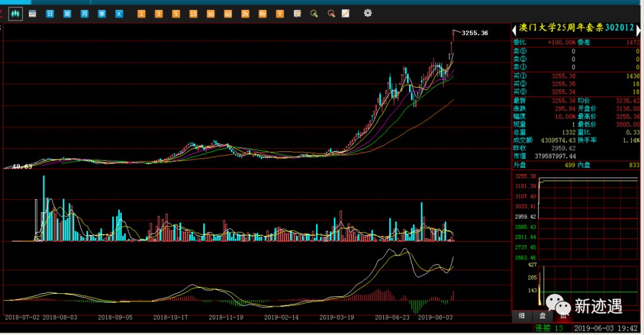The width and height of the screenshot is (644, 335).
Task: Go to next security with right arrow
Action: click(638, 30)
